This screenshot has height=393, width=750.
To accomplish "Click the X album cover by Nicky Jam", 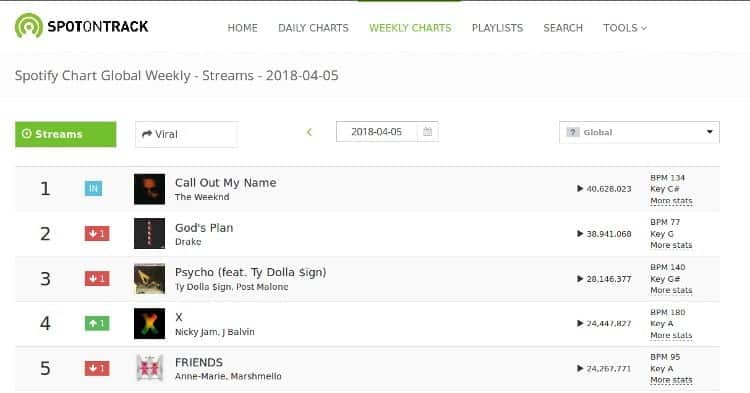I will [x=149, y=324].
